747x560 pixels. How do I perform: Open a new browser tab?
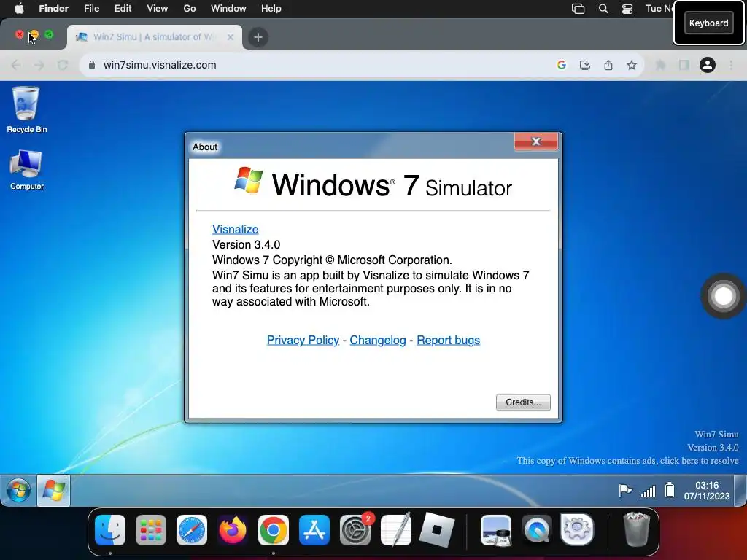coord(258,37)
